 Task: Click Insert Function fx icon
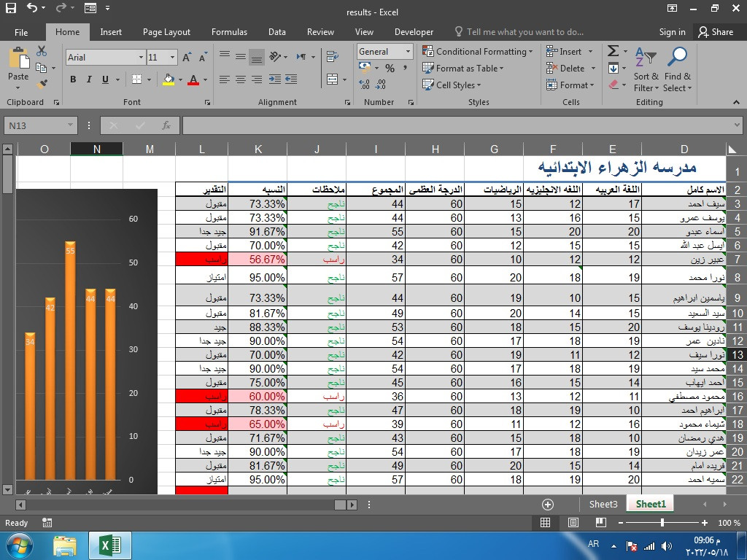tap(166, 125)
